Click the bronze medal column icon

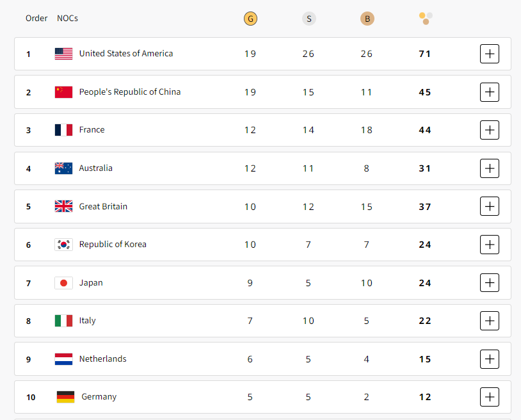coord(367,19)
